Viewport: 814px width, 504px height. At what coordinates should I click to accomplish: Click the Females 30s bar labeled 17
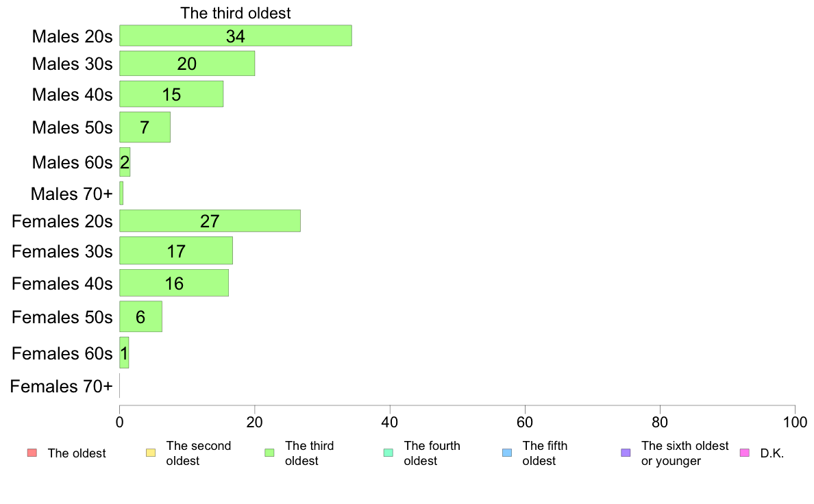(176, 251)
